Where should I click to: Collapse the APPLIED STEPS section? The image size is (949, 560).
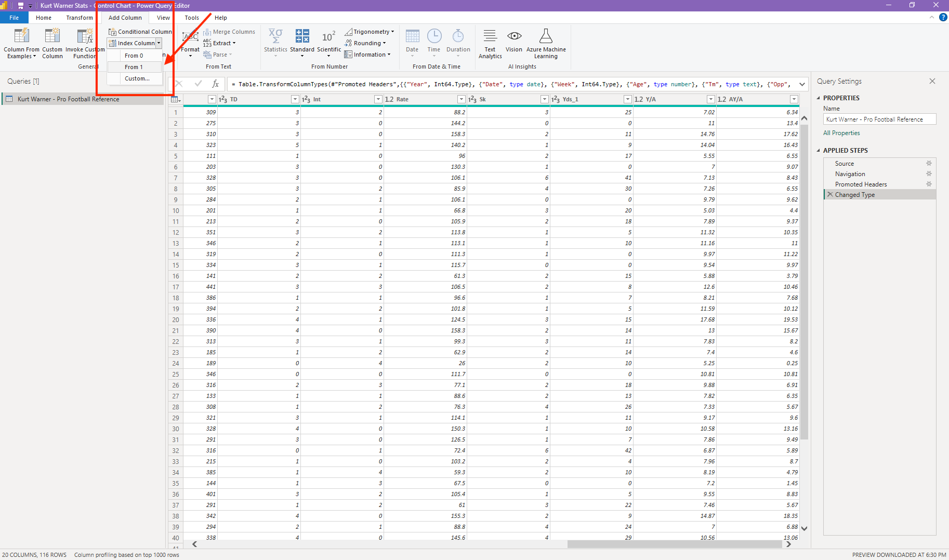[x=819, y=150]
